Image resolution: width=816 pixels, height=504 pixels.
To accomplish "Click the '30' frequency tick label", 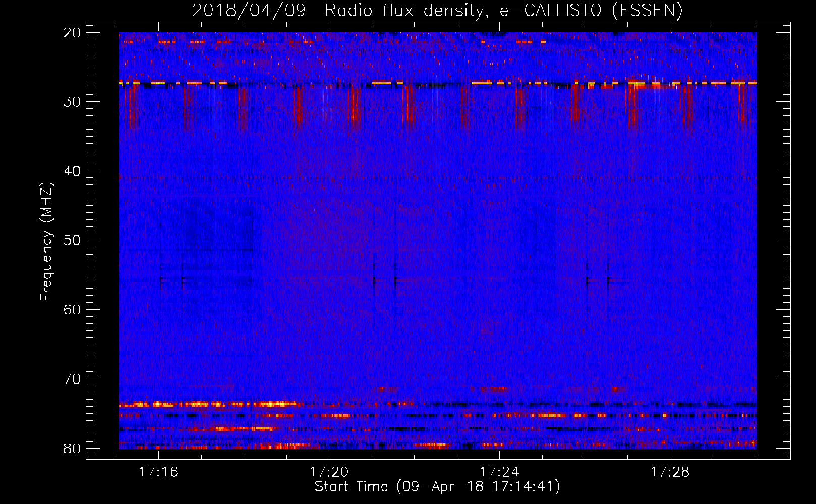I will [72, 102].
